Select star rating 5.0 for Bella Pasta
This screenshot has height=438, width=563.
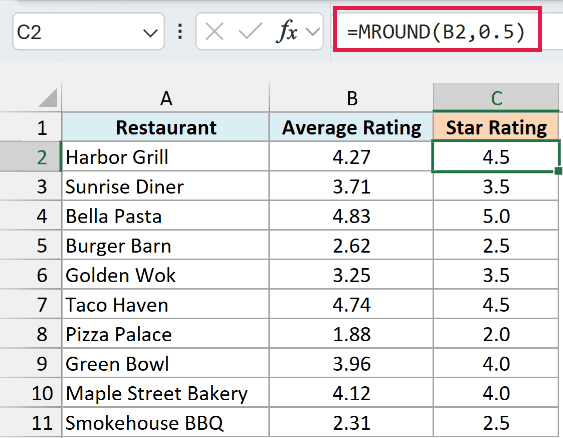click(496, 216)
